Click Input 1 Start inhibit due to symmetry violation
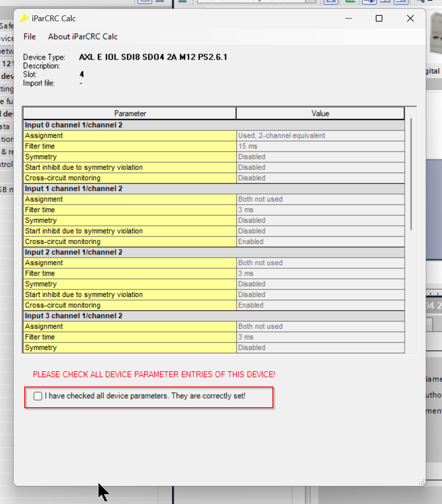This screenshot has height=504, width=442. click(x=130, y=231)
